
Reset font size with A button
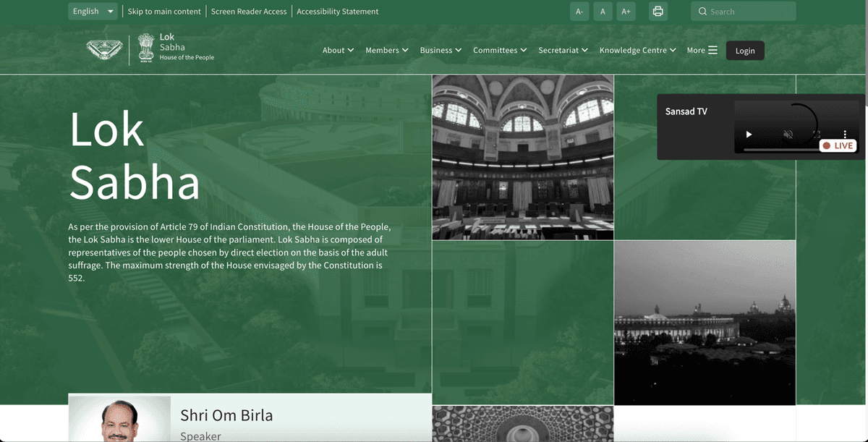[x=603, y=12]
